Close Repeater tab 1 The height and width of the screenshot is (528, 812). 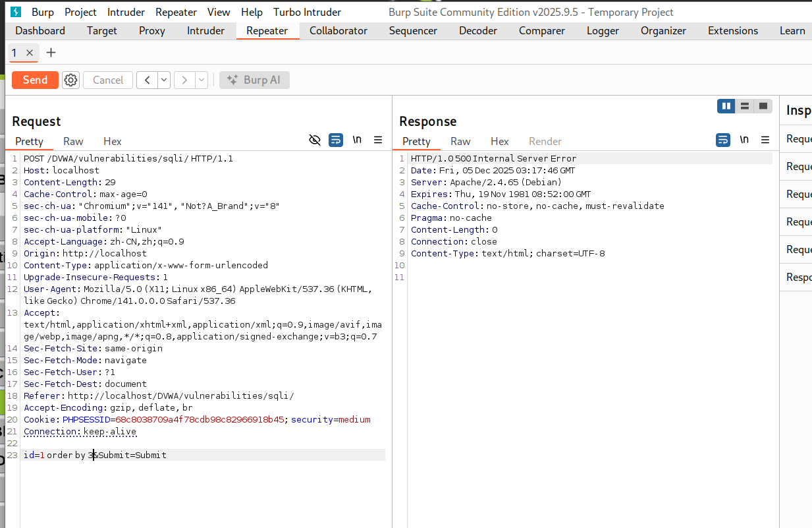point(30,53)
